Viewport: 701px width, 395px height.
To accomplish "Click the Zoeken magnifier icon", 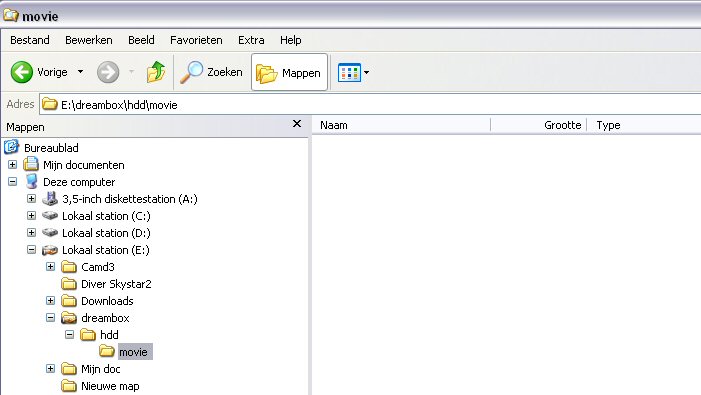I will (x=191, y=72).
